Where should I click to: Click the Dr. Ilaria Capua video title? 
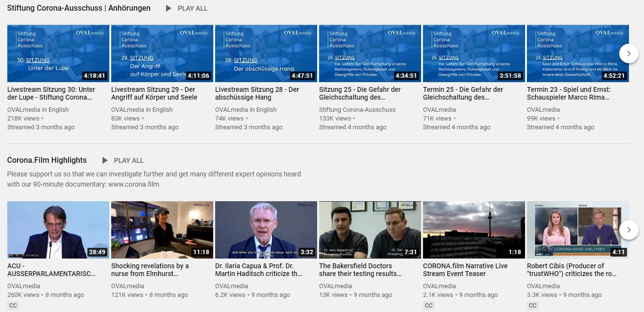pos(258,270)
